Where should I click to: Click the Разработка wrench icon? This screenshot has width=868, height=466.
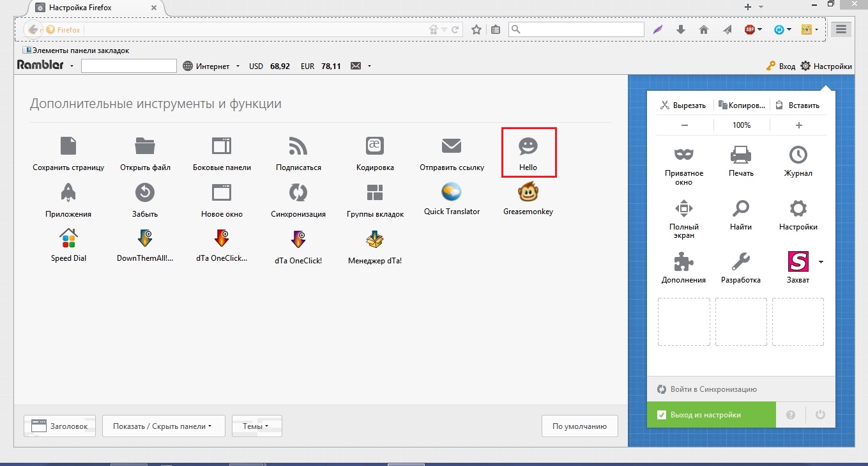pyautogui.click(x=741, y=261)
